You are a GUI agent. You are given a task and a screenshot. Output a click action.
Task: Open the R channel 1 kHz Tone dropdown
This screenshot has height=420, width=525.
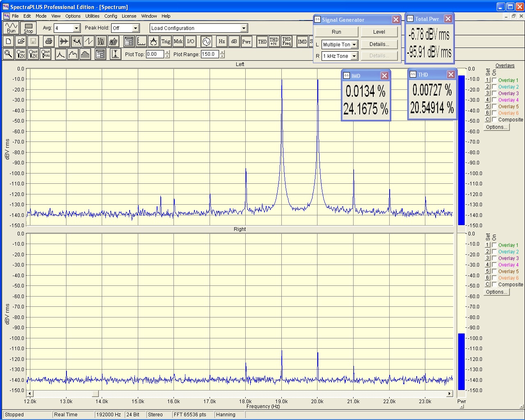tap(354, 56)
